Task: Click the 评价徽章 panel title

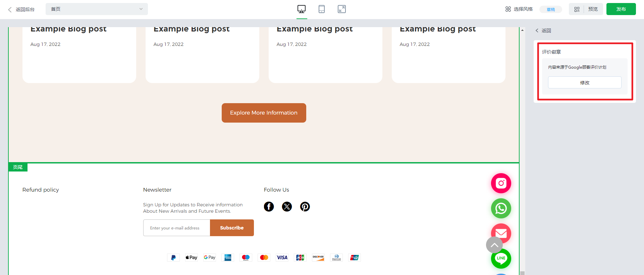Action: coord(551,52)
